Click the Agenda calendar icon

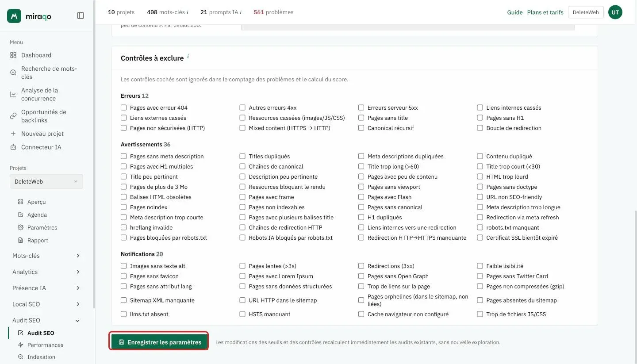[20, 215]
